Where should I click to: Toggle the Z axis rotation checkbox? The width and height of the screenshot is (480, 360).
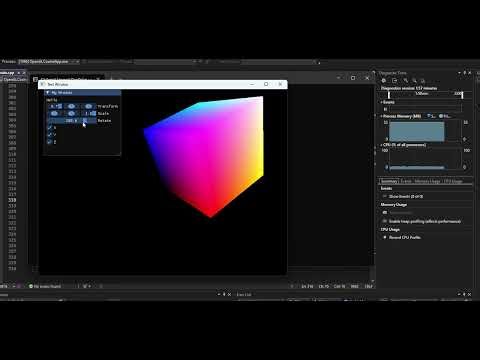pos(50,142)
